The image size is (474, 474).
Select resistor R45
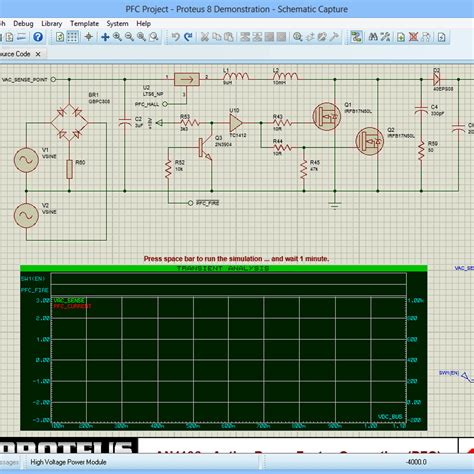(304, 169)
